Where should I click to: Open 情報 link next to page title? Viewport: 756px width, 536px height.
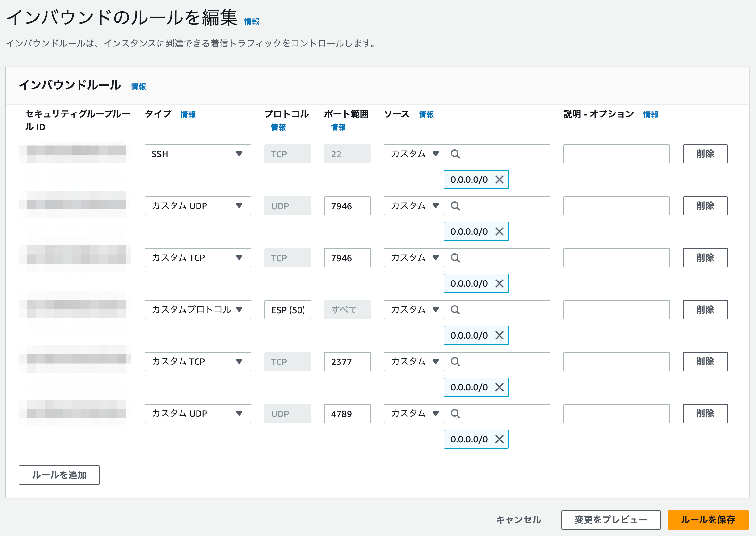coord(252,21)
